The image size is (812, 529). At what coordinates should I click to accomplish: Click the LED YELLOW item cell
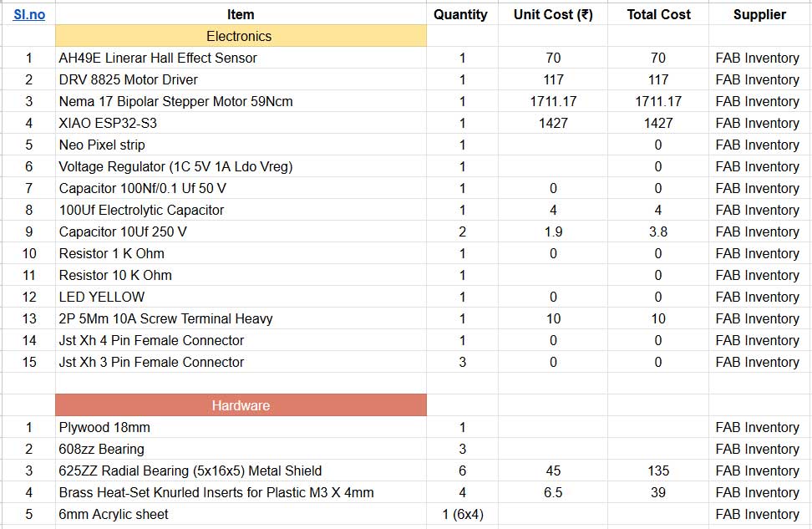point(102,297)
